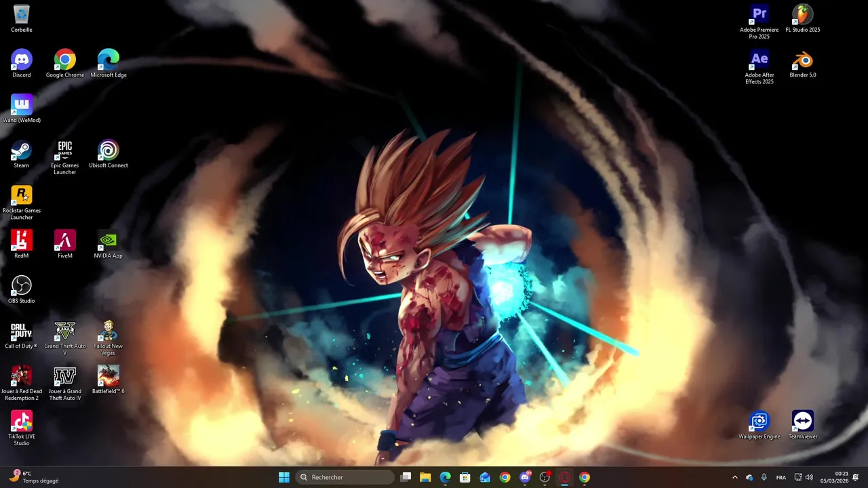
Task: Select the Google Chrome desktop shortcut
Action: coord(65,64)
